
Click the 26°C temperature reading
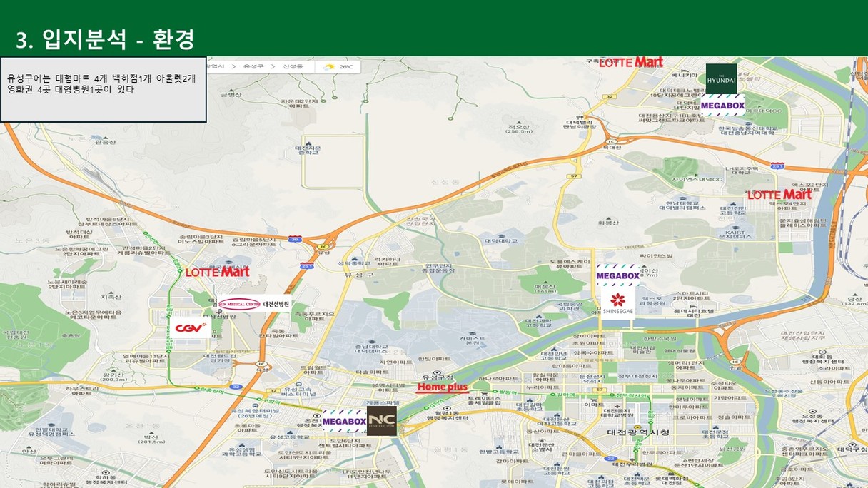[346, 66]
